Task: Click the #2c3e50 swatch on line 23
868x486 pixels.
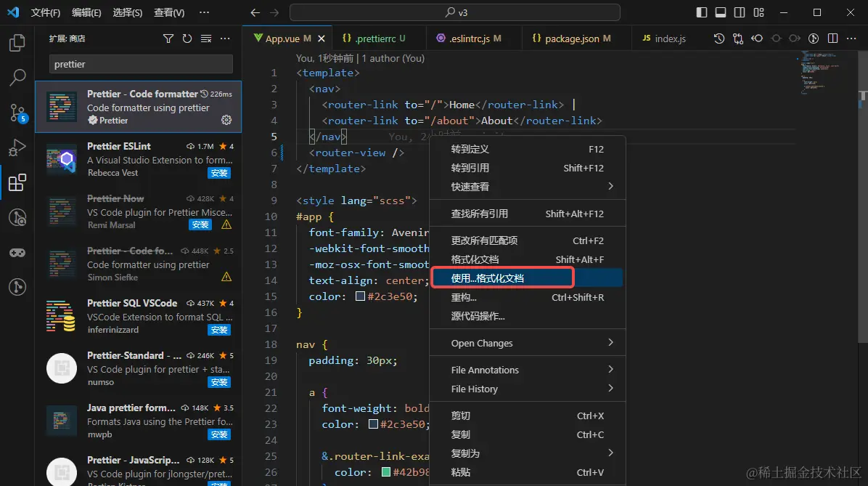Action: point(374,424)
